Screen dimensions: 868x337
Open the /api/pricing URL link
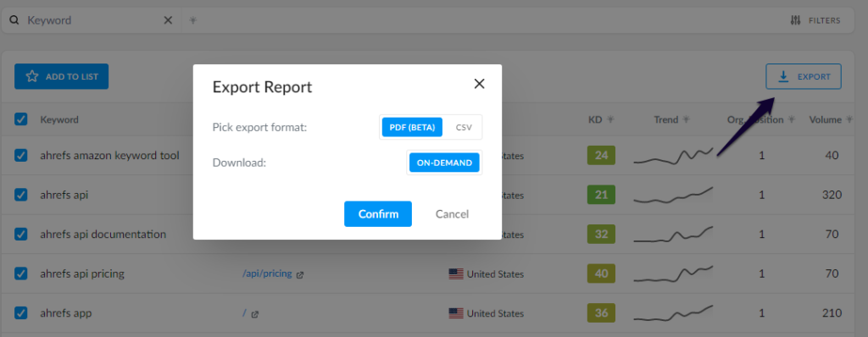pyautogui.click(x=267, y=273)
